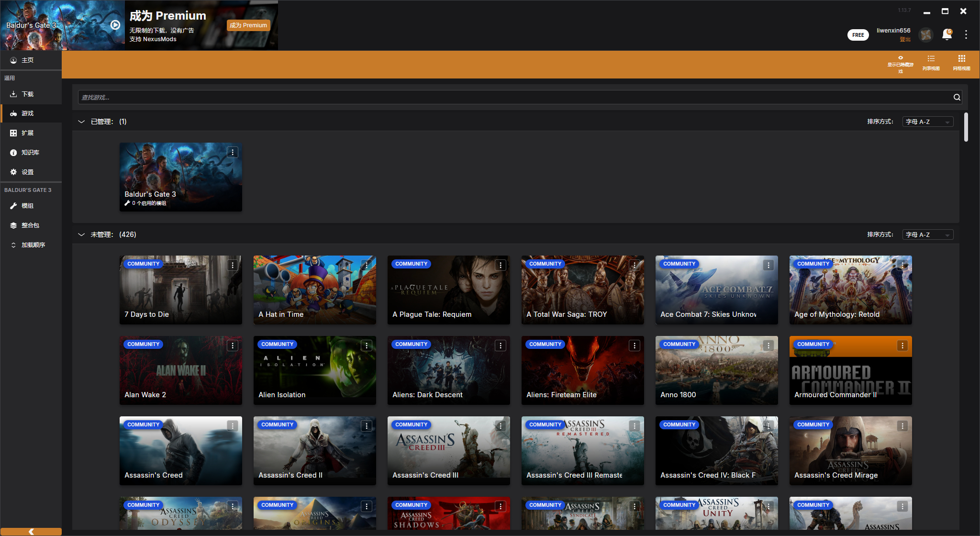Open the Extensions page (扩展)
Image resolution: width=980 pixels, height=536 pixels.
click(31, 133)
